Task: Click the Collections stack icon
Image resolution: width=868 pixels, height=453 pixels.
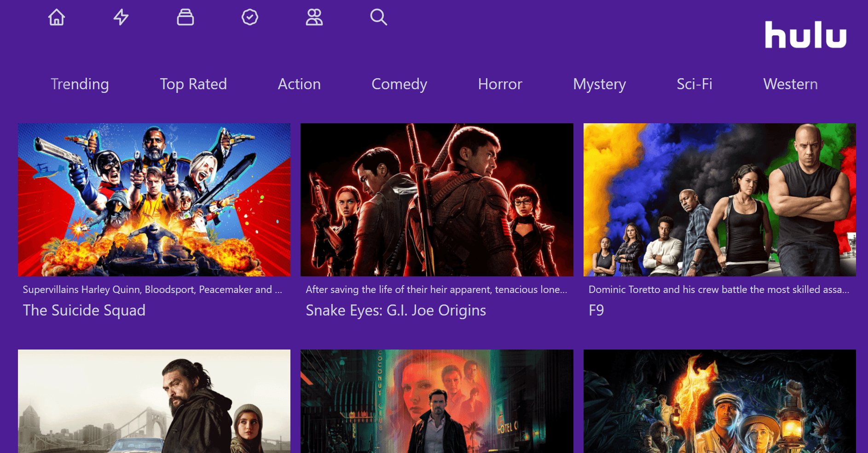Action: pyautogui.click(x=185, y=17)
